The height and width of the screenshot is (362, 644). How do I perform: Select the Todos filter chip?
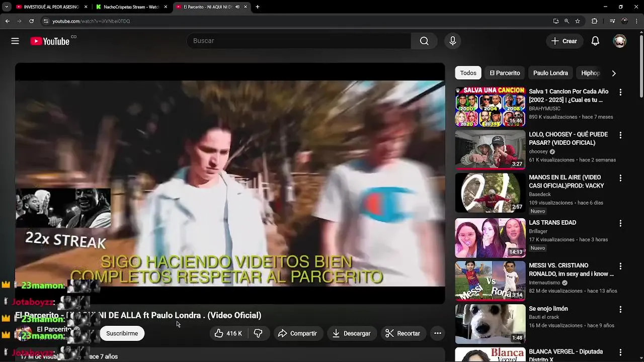[468, 73]
